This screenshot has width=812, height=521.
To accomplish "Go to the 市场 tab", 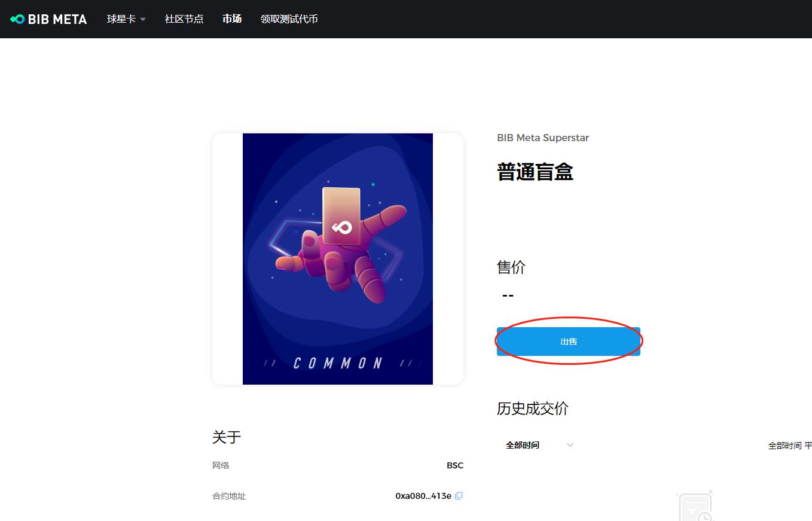I will pyautogui.click(x=232, y=19).
